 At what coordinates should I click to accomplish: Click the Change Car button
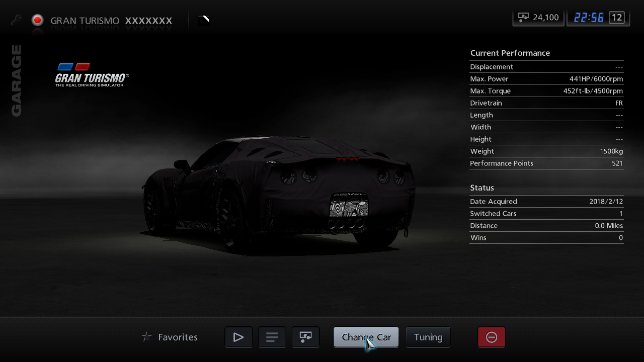366,337
